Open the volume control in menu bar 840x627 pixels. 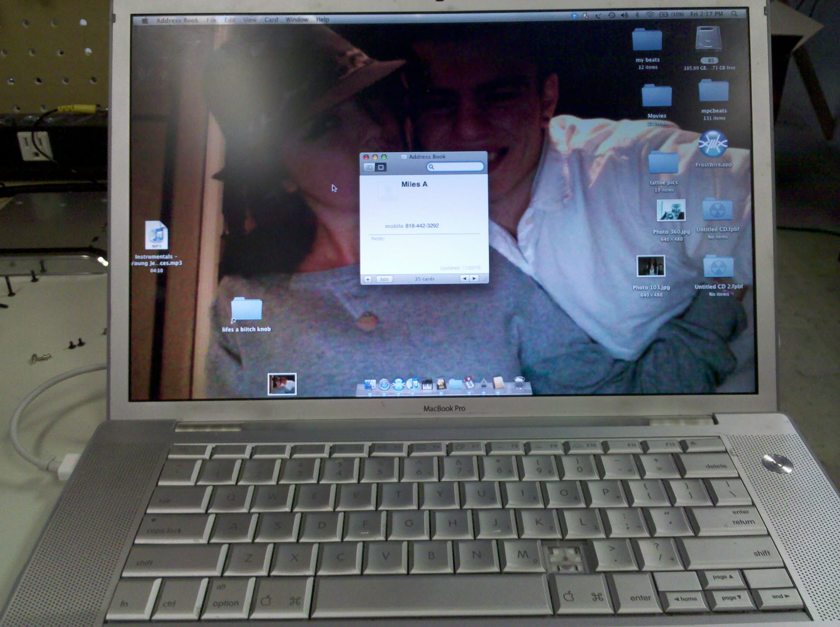624,15
